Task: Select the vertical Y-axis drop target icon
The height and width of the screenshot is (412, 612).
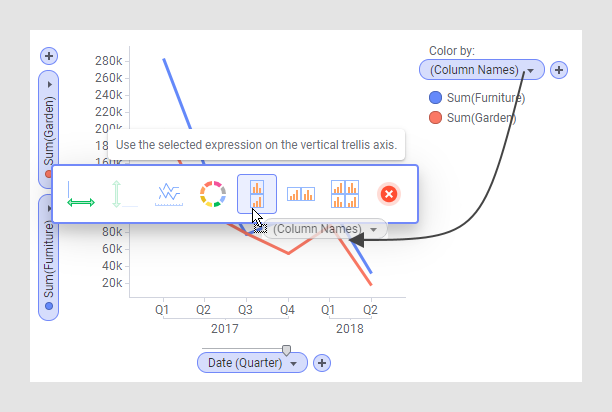Action: pos(125,194)
